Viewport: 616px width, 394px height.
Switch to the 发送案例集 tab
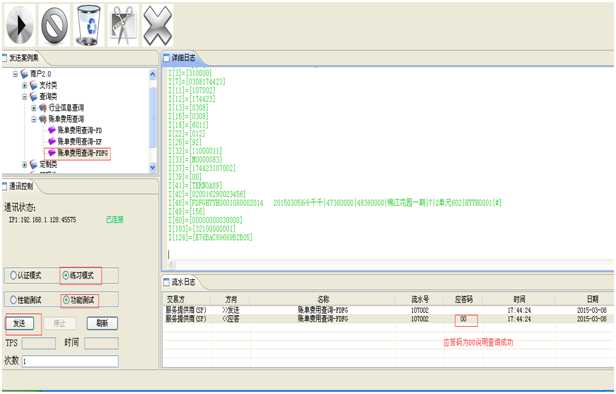[x=23, y=58]
